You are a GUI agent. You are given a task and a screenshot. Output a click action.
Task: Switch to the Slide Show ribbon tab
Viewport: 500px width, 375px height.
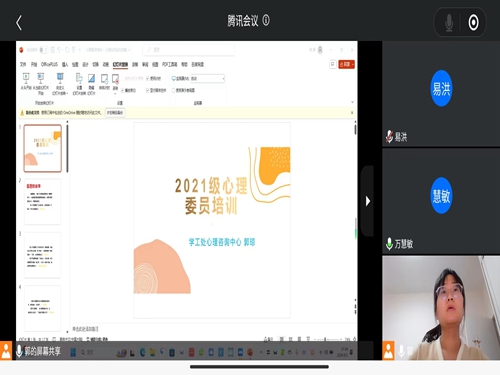click(x=120, y=64)
